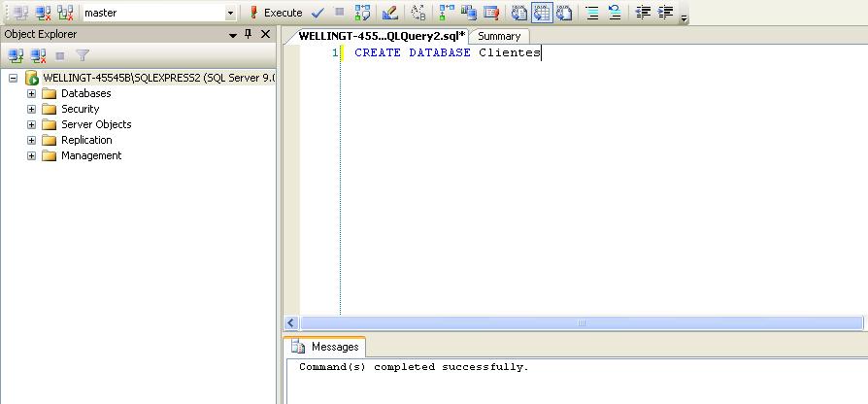
Task: Open the Design Query in Editor icon
Action: pos(389,13)
